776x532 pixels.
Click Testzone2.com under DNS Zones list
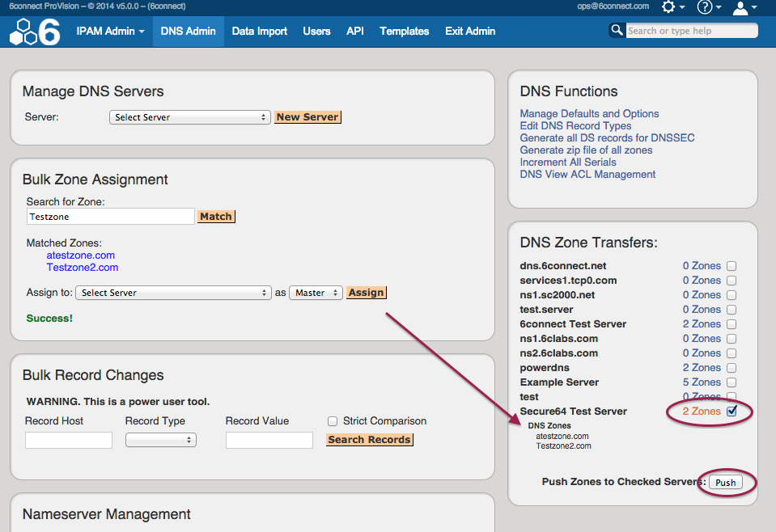[x=564, y=446]
